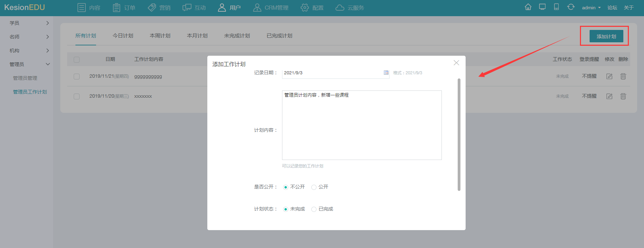Switch to 本月计划 tab

point(197,36)
